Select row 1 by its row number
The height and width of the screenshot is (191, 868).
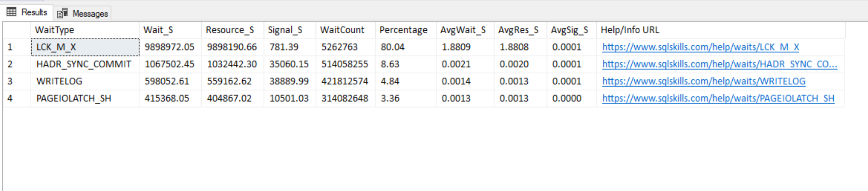pos(17,47)
